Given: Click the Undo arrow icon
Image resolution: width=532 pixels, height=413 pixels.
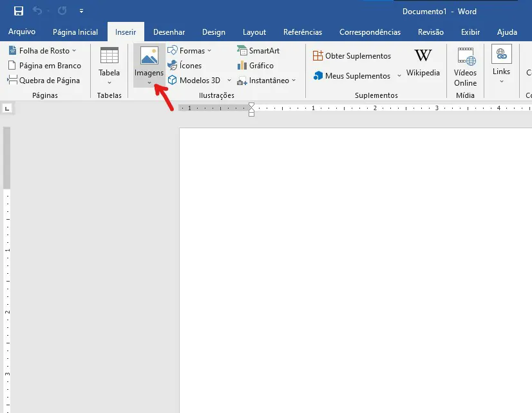Looking at the screenshot, I should point(37,11).
